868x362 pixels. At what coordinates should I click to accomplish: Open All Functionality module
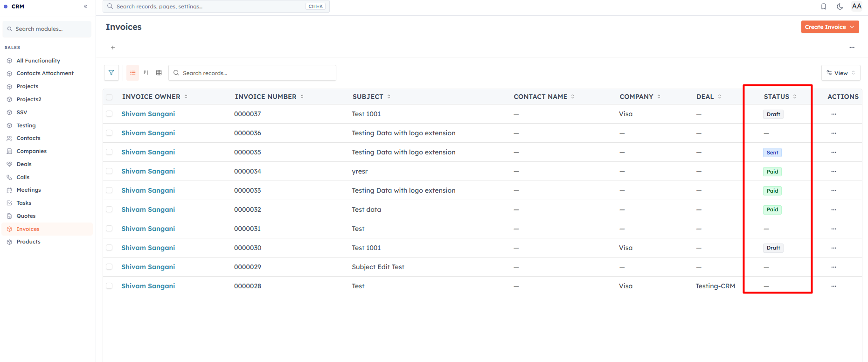click(x=38, y=61)
